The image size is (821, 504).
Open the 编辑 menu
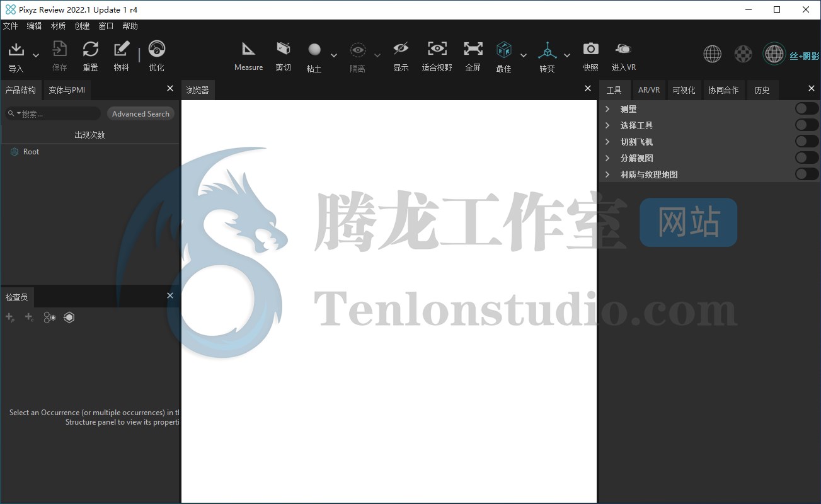[x=34, y=26]
